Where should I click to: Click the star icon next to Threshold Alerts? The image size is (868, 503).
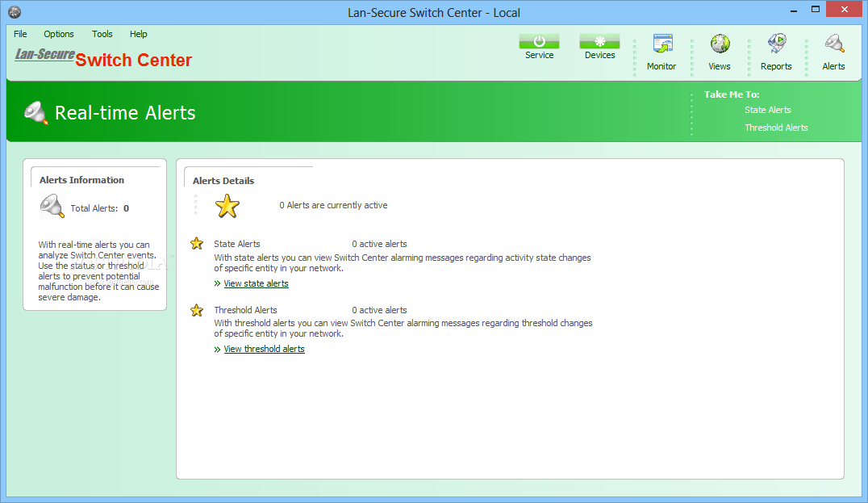197,310
